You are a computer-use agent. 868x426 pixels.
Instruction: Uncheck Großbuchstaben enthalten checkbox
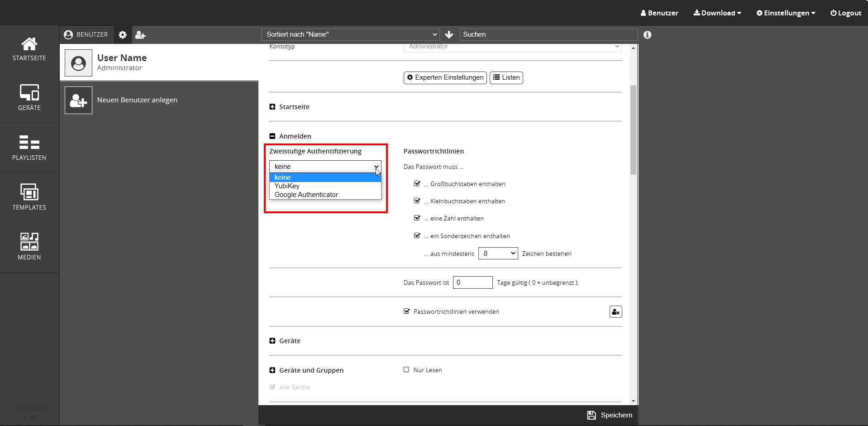point(417,184)
